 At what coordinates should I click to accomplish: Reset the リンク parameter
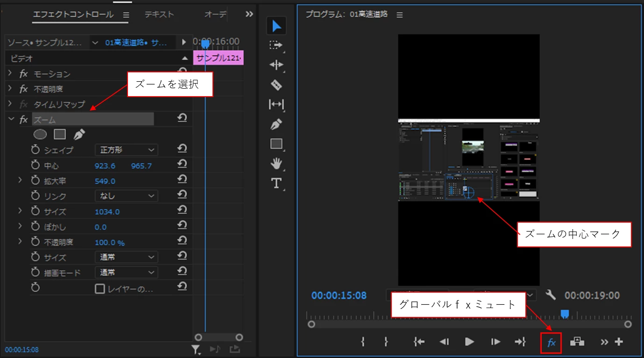point(183,195)
